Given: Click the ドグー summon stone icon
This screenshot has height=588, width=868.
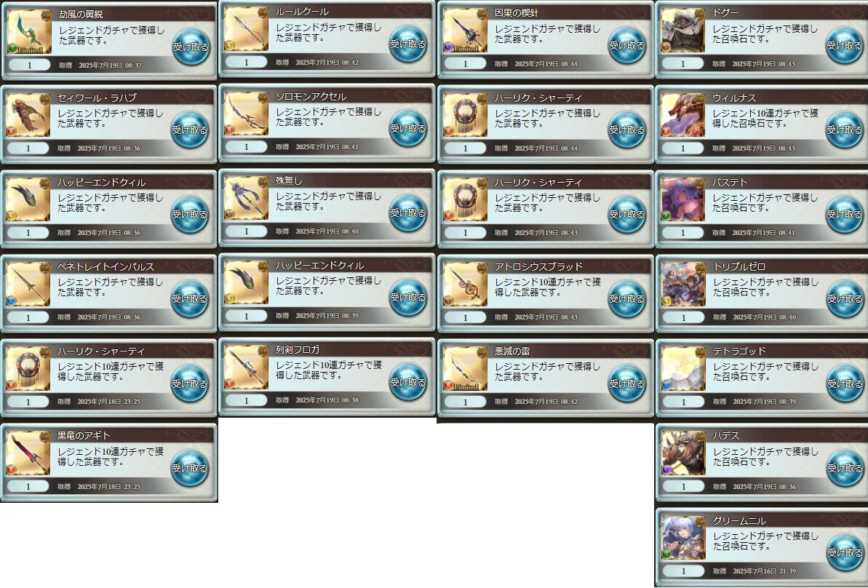Looking at the screenshot, I should (682, 31).
